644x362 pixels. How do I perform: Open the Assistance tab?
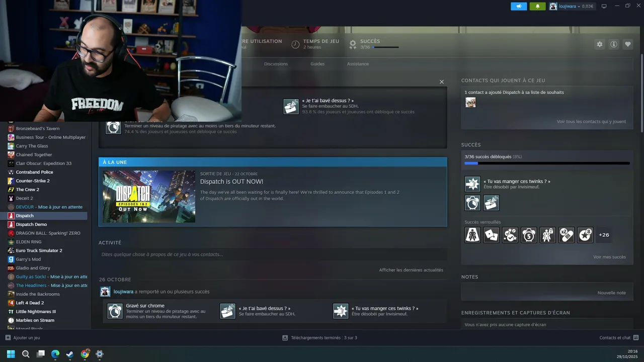[x=358, y=64]
